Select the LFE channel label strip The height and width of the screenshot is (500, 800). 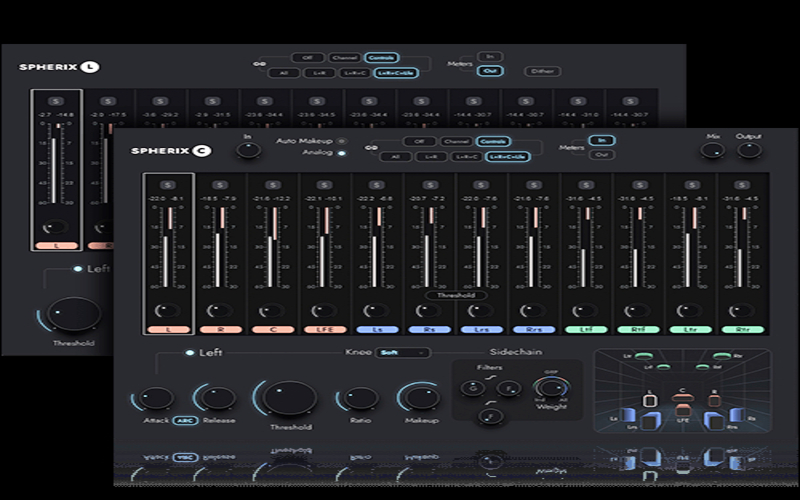(324, 330)
